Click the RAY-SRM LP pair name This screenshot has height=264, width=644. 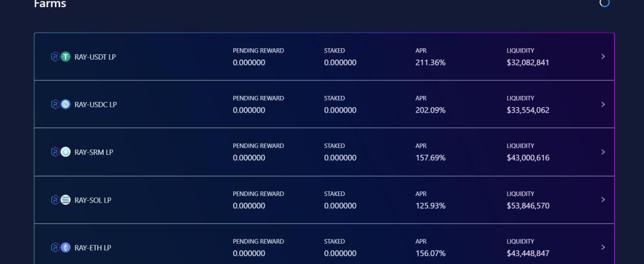[x=94, y=153]
